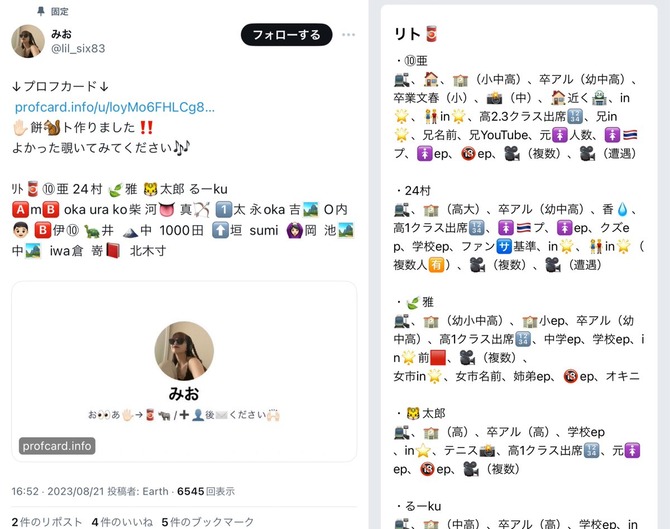Click the leaf emoji before 雅 heading
Image resolution: width=670 pixels, height=529 pixels.
413,303
